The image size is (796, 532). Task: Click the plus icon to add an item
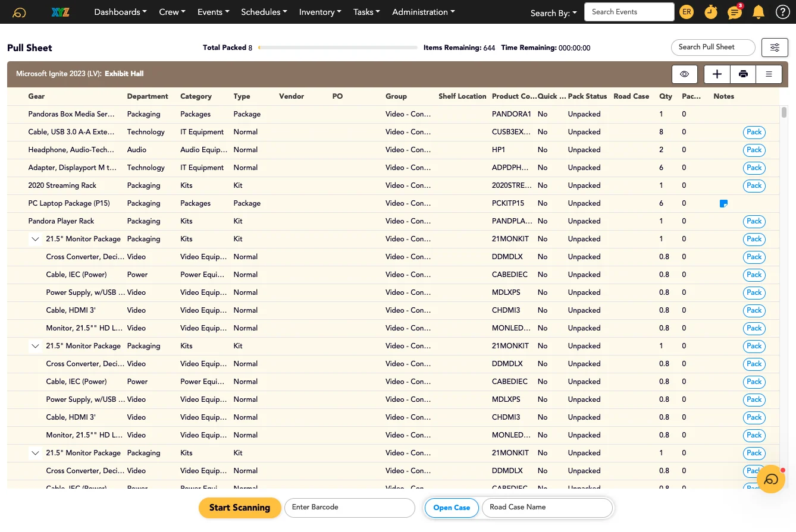tap(717, 74)
